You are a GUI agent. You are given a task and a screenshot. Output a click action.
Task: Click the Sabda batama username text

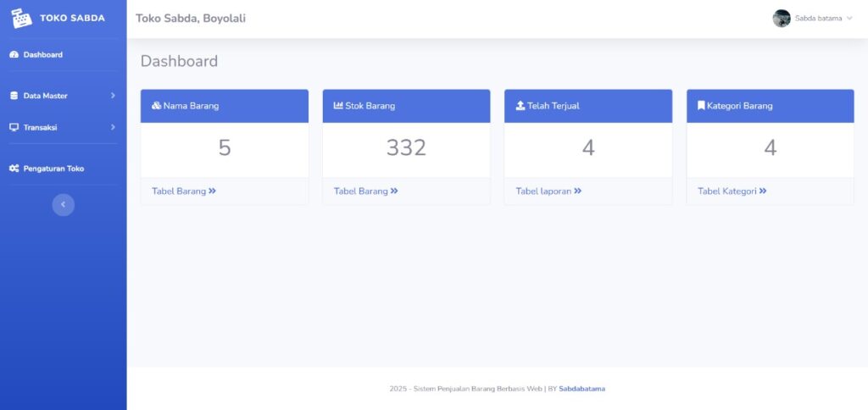(x=818, y=19)
